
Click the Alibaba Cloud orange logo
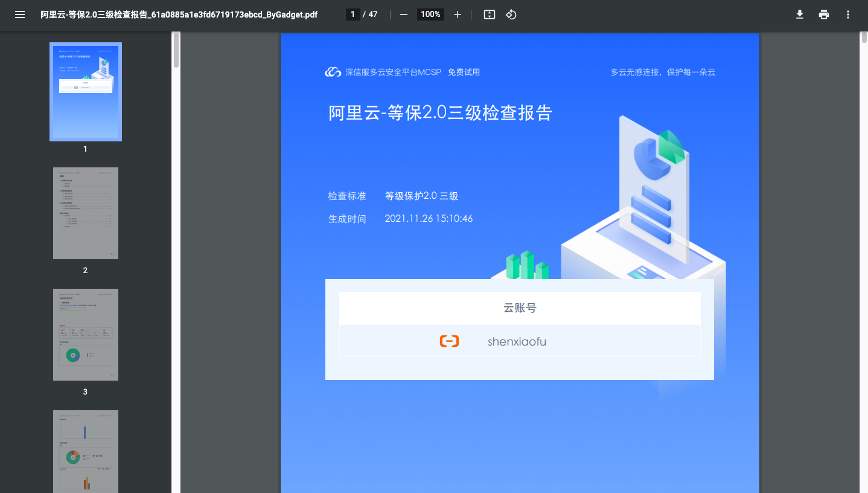(449, 341)
